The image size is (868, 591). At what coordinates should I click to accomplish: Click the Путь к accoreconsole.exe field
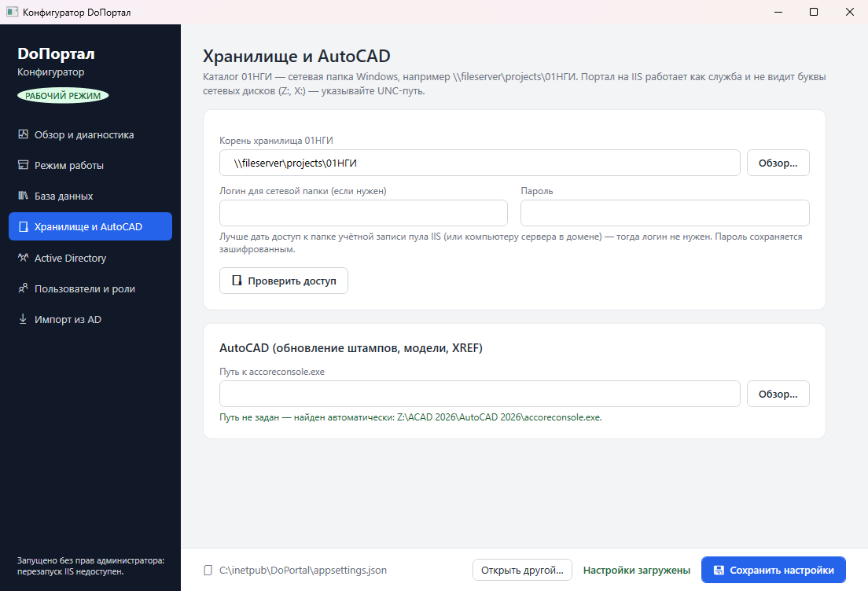coord(480,394)
